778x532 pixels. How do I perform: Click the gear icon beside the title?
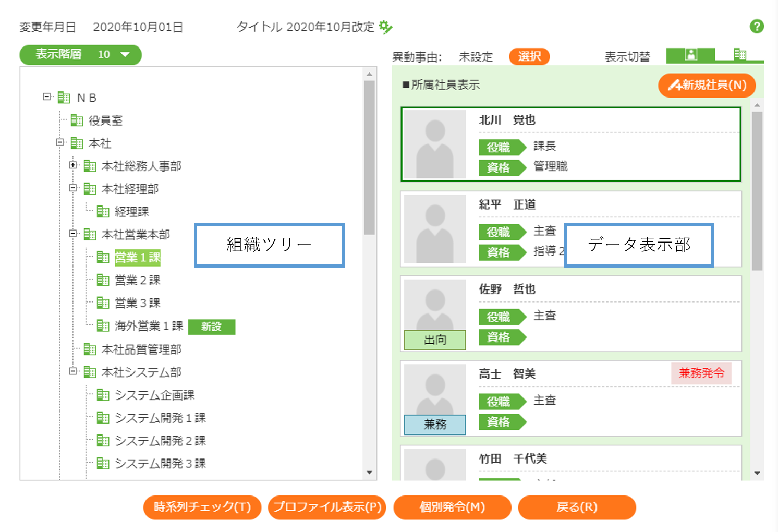[385, 27]
